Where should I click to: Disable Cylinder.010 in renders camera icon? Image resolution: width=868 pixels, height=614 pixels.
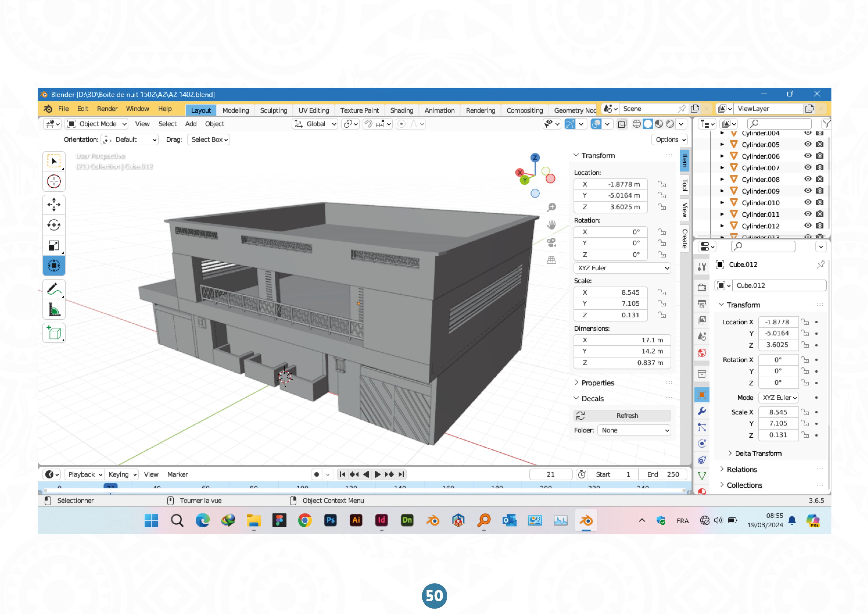click(820, 202)
